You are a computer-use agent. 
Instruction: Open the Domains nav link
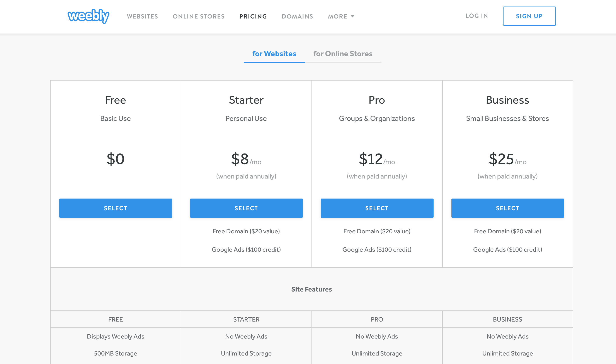(297, 16)
